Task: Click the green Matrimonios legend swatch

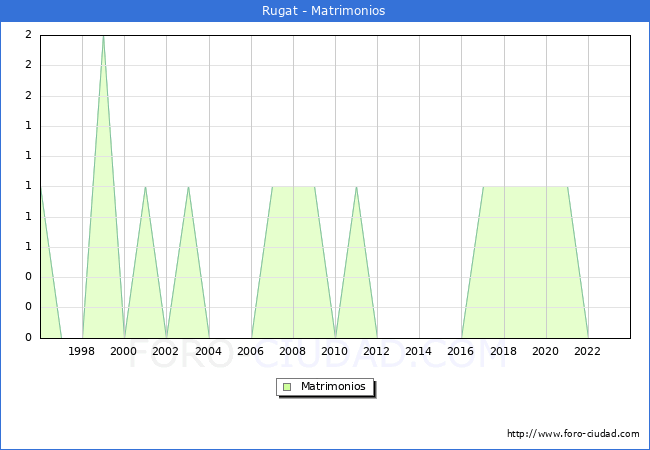Action: [x=287, y=386]
